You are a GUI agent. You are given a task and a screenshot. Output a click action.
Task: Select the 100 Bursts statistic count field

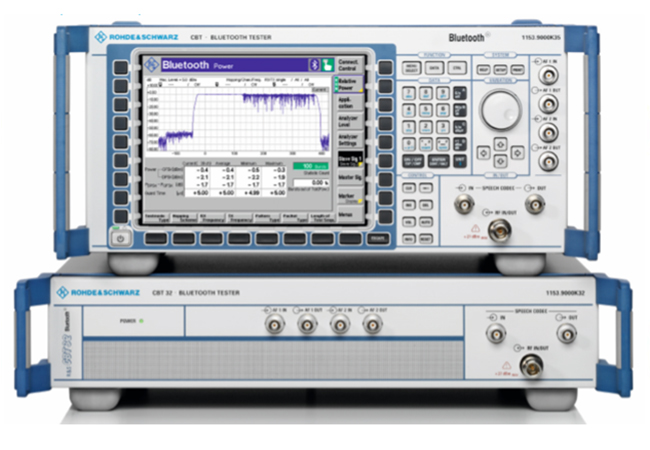[311, 166]
